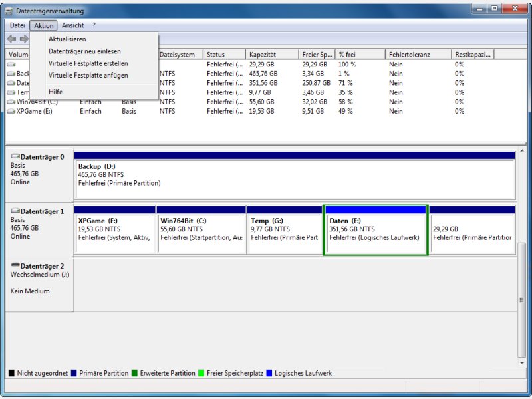
Task: Sort by the Restkapazi... column header
Action: pyautogui.click(x=473, y=55)
